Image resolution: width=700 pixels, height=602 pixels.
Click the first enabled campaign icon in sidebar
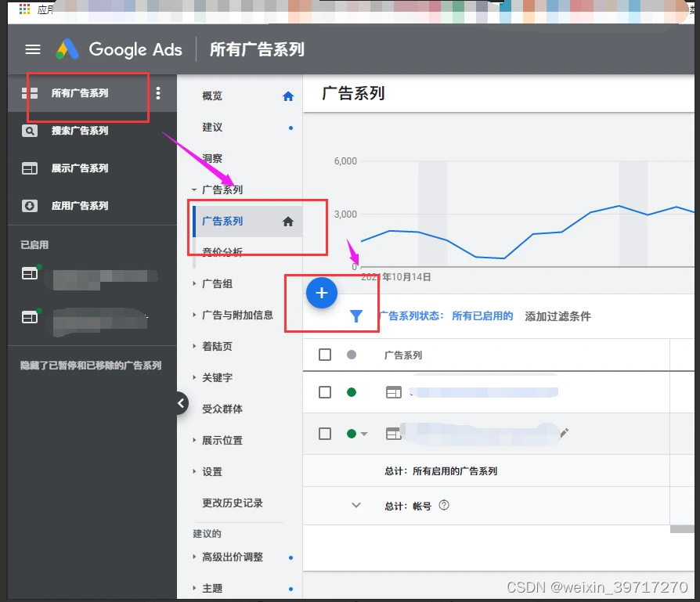(x=31, y=273)
